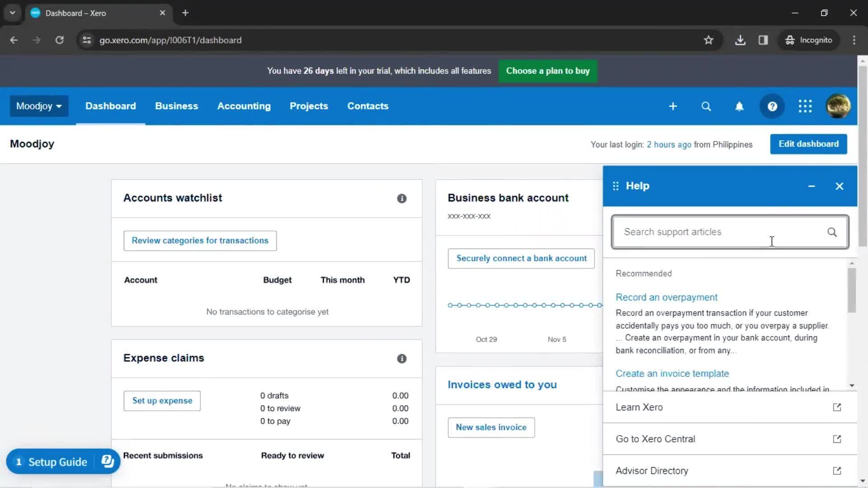Open browser downloads icon
The width and height of the screenshot is (868, 488).
pos(740,40)
